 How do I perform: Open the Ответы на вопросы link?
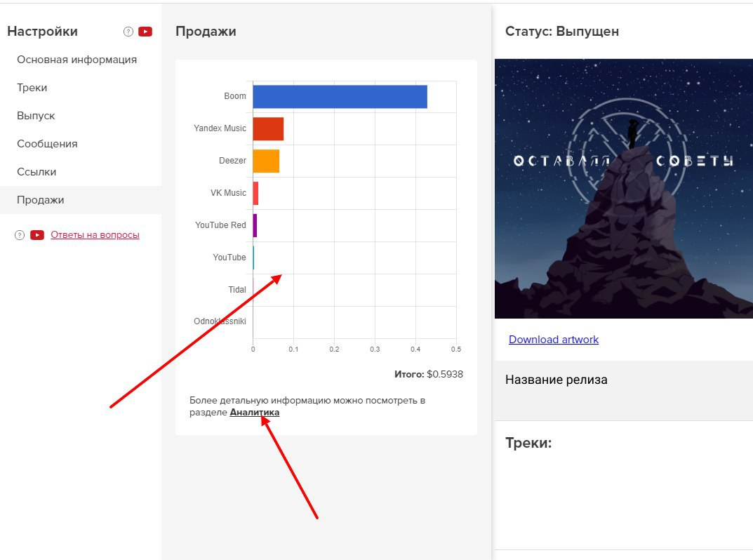(95, 235)
